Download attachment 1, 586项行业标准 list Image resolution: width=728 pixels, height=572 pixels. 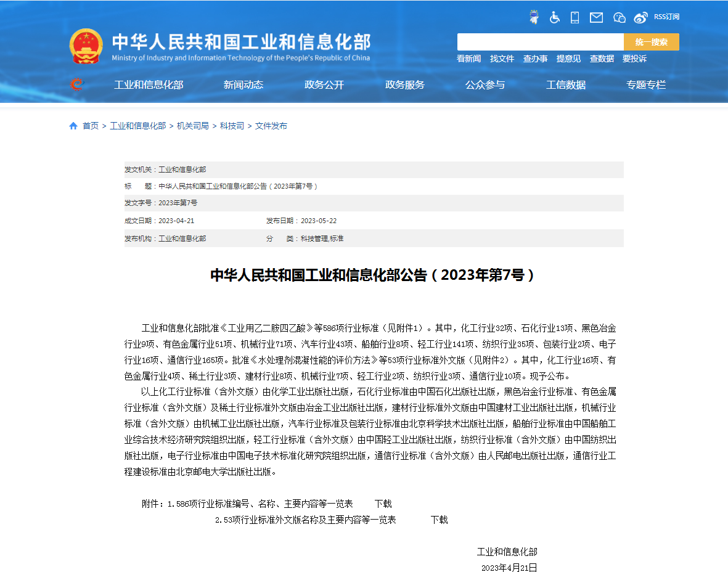(x=383, y=504)
